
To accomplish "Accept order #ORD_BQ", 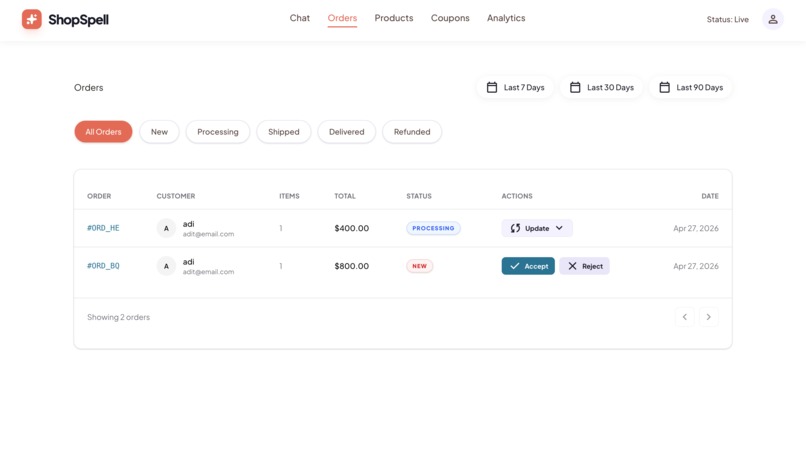I will (528, 266).
